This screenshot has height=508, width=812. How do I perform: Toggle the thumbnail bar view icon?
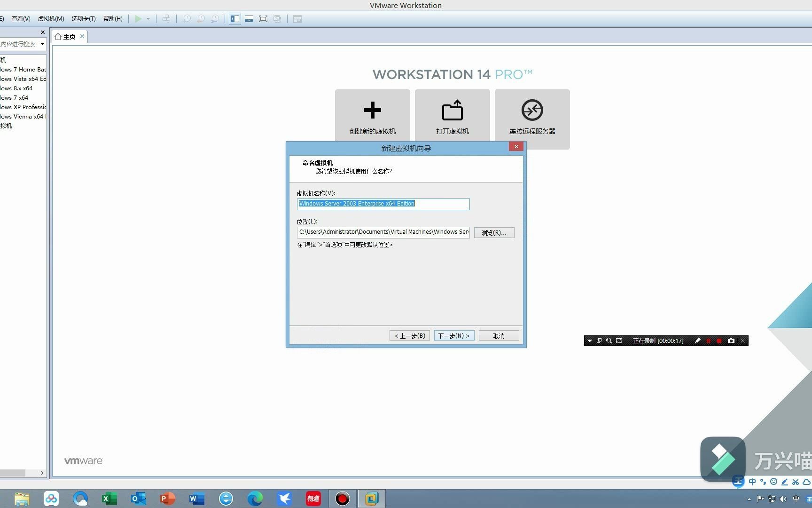pyautogui.click(x=249, y=19)
